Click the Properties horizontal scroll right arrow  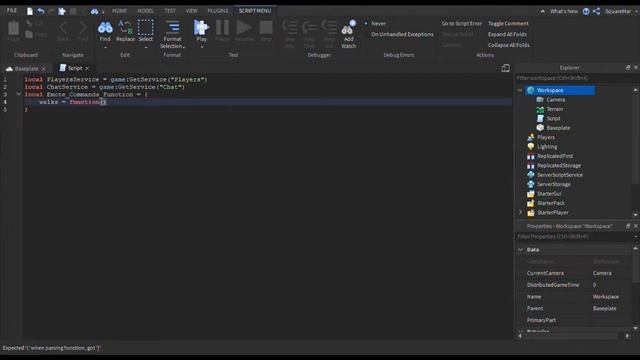627,336
